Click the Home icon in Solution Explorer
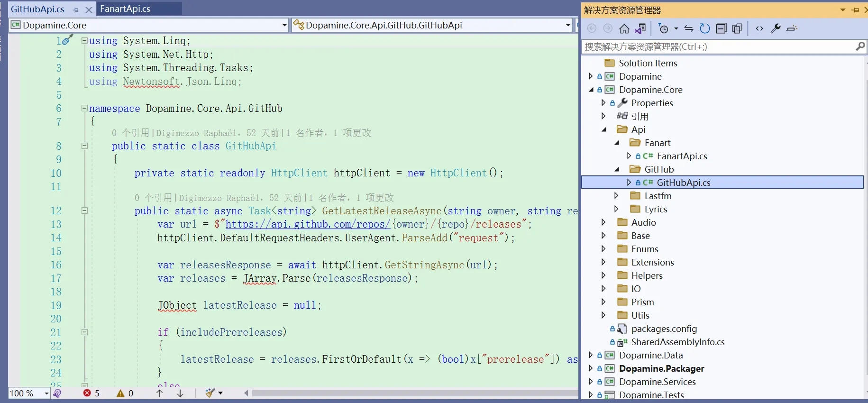This screenshot has width=868, height=403. tap(624, 29)
